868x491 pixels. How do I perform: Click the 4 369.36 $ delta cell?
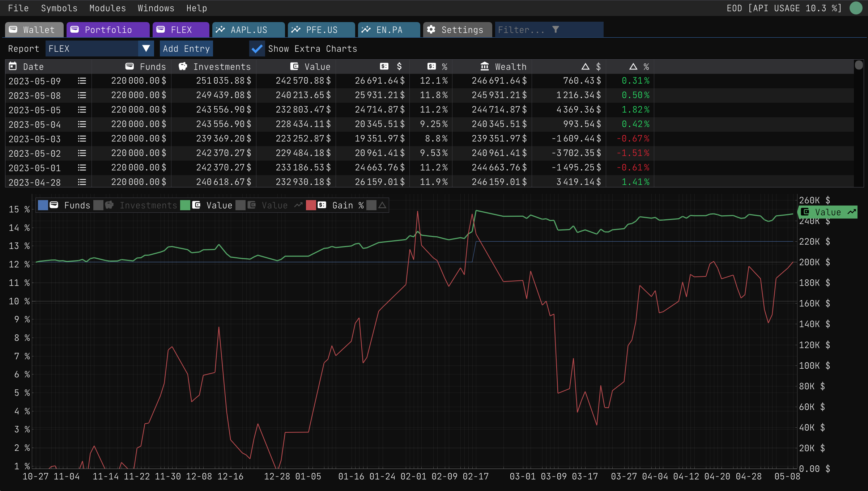point(579,110)
